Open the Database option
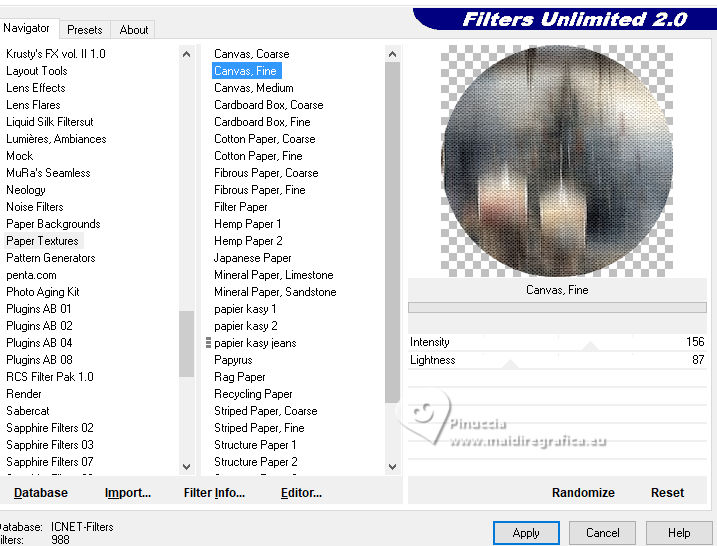Viewport: 717px width, 546px height. (x=41, y=492)
